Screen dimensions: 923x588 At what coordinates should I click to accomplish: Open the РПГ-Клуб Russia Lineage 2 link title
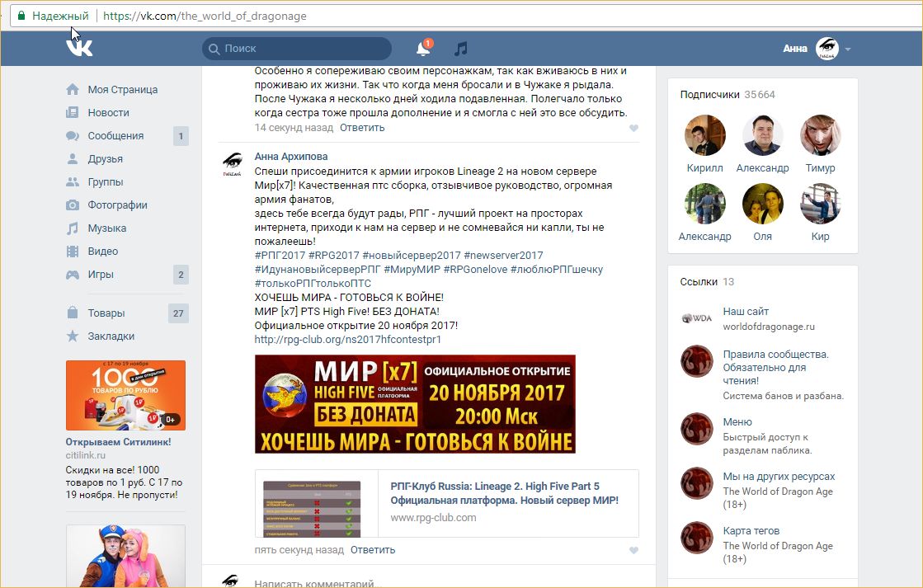[505, 493]
